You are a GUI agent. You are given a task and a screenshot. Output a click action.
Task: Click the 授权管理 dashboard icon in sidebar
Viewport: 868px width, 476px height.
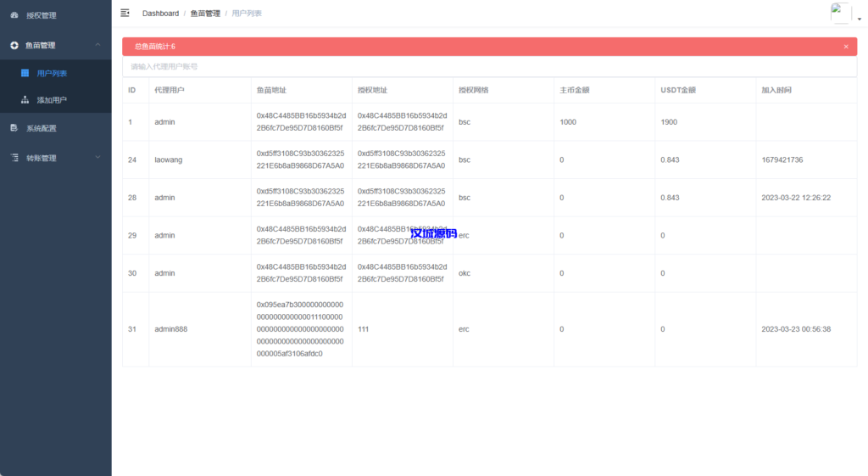pos(14,15)
